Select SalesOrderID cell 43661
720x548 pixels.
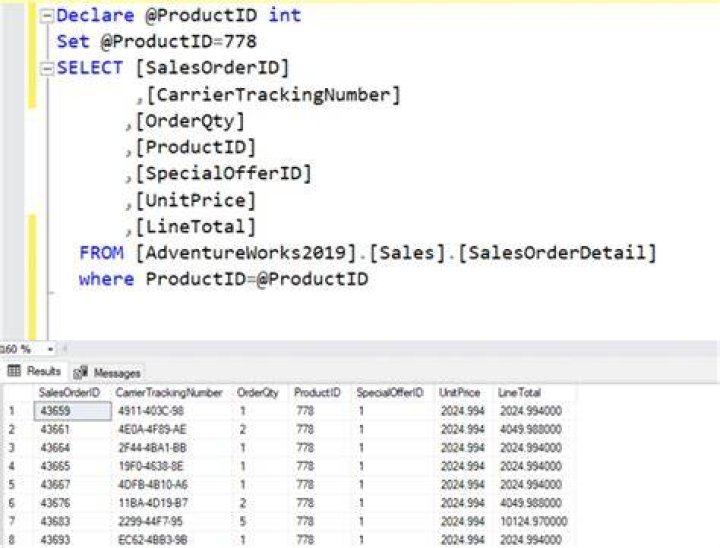[55, 429]
